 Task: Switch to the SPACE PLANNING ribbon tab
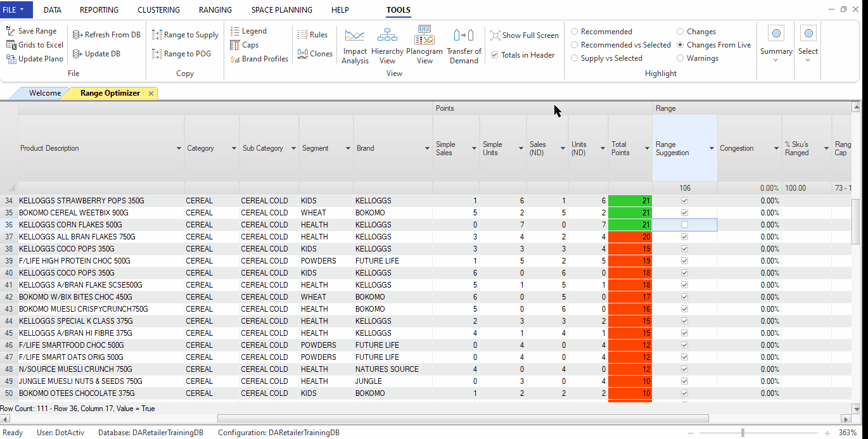282,10
